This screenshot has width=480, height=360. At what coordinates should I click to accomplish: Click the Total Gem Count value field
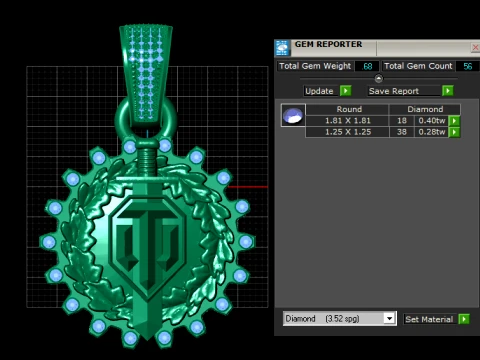coord(468,66)
